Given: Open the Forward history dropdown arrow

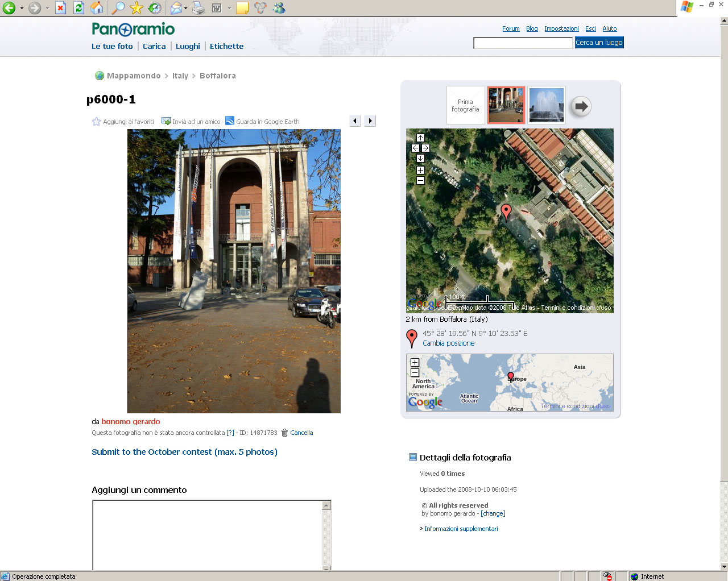Looking at the screenshot, I should click(x=47, y=9).
